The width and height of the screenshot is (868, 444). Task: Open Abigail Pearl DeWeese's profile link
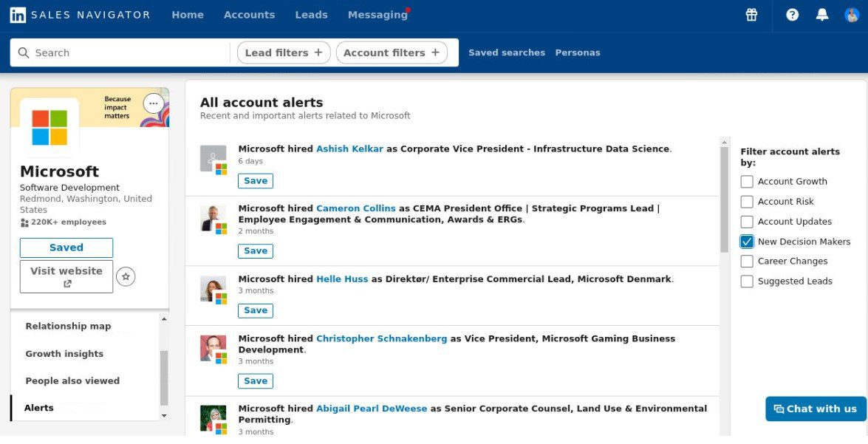pos(372,409)
